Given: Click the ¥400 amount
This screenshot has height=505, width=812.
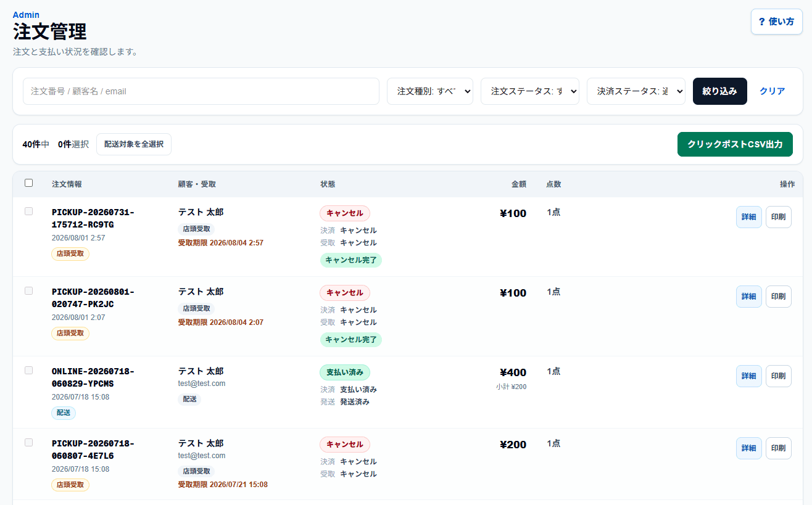Looking at the screenshot, I should 513,372.
